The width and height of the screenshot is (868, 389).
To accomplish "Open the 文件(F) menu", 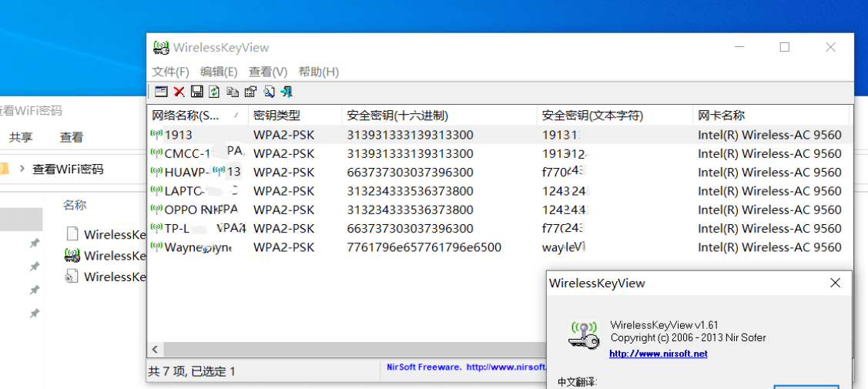I will pyautogui.click(x=170, y=72).
